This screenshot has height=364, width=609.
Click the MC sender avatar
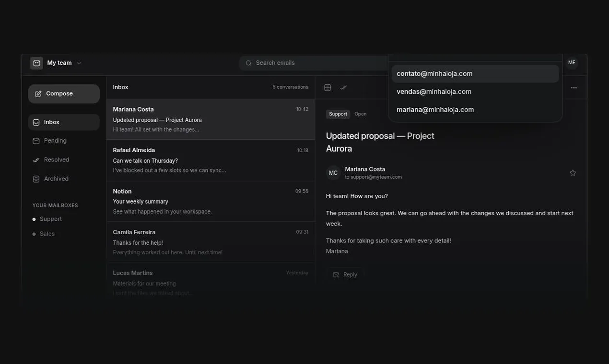tap(333, 173)
